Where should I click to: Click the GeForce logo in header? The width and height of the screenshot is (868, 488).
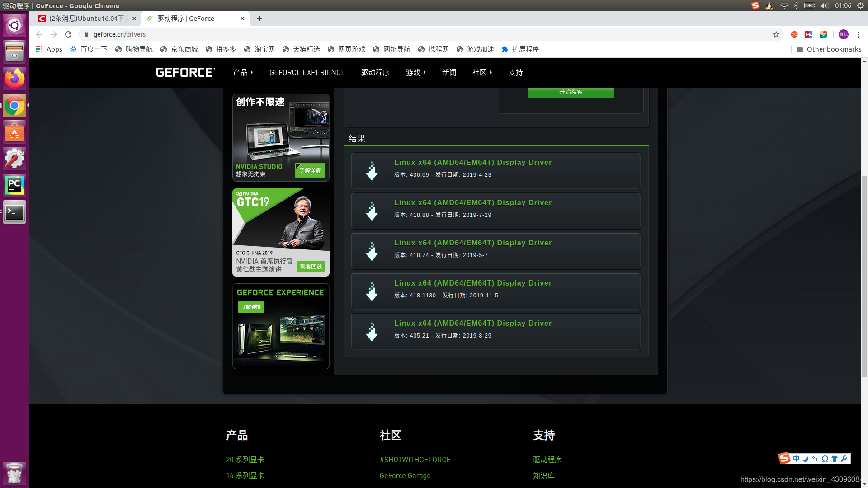coord(185,72)
